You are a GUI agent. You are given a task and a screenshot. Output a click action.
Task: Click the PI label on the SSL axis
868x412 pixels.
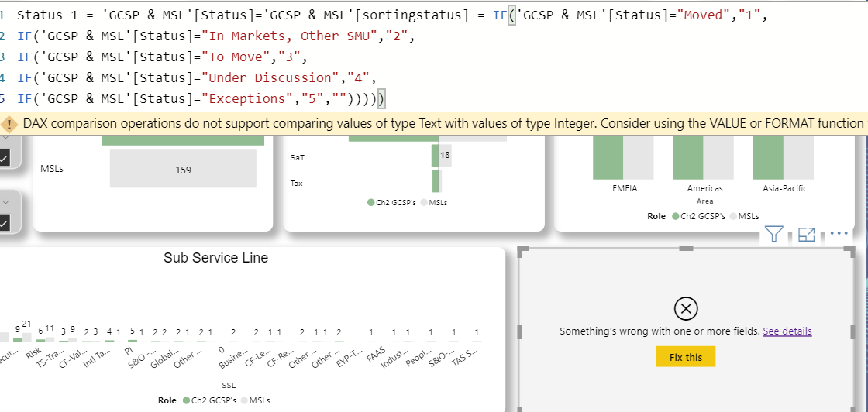129,351
